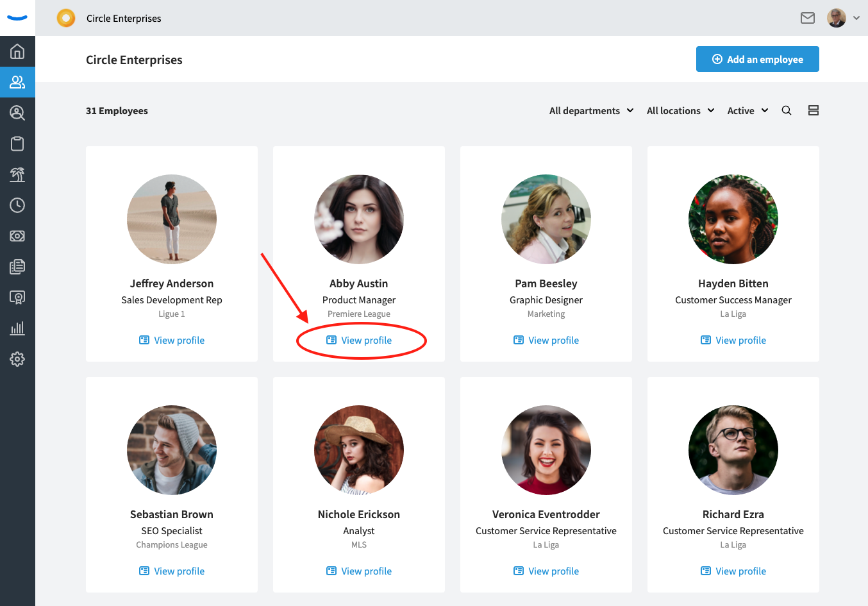
Task: Click the name Veronica Eventrodder
Action: pos(546,514)
